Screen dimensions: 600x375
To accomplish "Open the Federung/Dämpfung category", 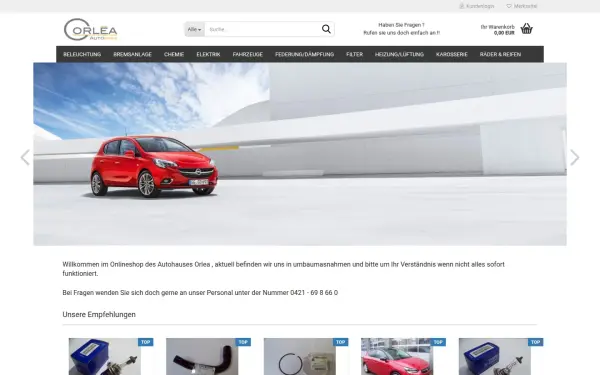I will [304, 54].
